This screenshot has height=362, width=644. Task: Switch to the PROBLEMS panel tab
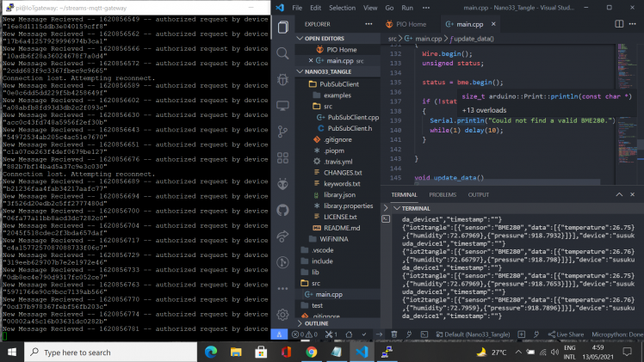[443, 195]
